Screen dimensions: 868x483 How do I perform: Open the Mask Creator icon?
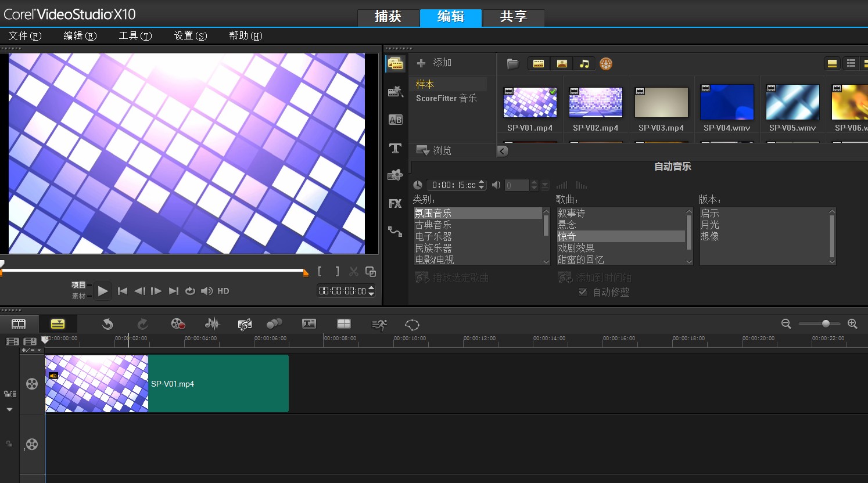click(x=412, y=325)
